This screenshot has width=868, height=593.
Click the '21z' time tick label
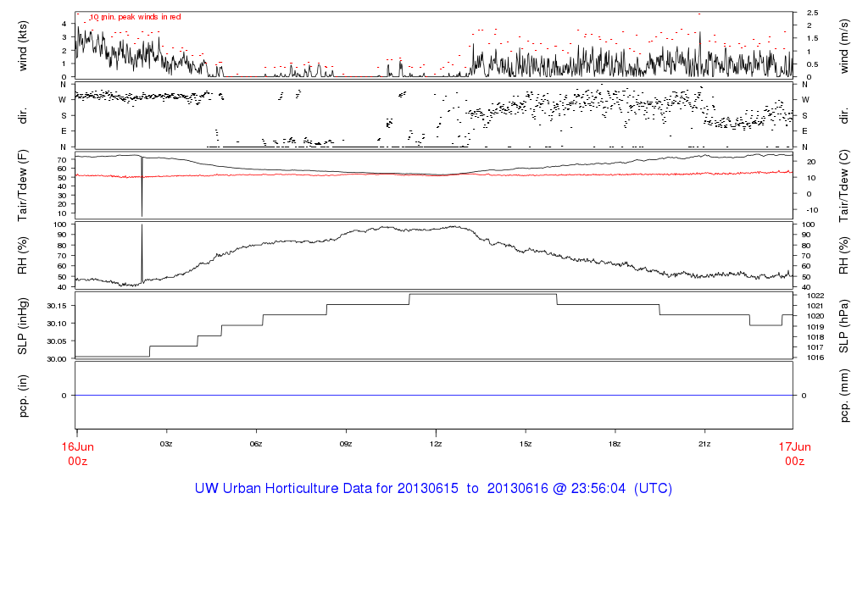704,444
